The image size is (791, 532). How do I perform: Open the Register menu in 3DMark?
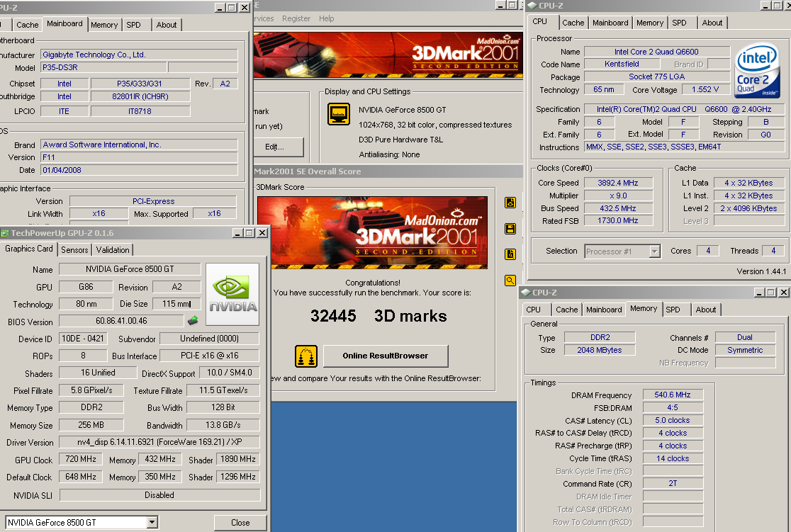[x=296, y=18]
